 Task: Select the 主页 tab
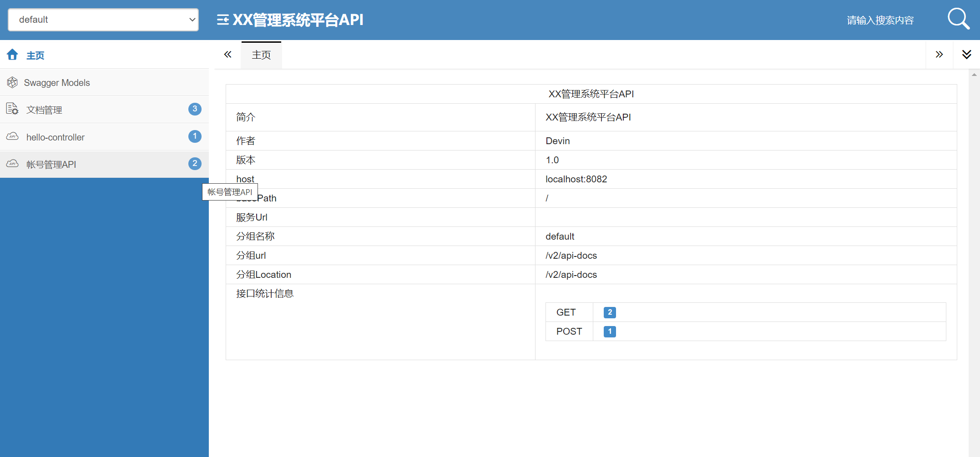pos(261,55)
